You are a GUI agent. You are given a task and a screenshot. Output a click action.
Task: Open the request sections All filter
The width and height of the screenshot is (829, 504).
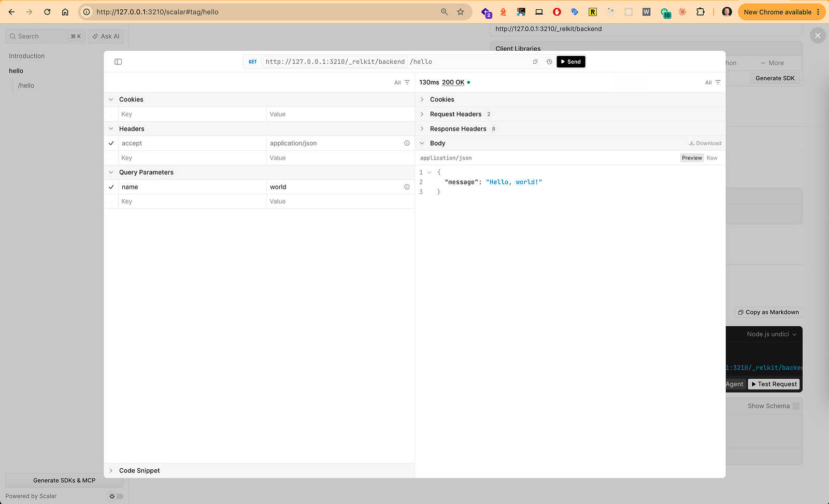tap(402, 82)
